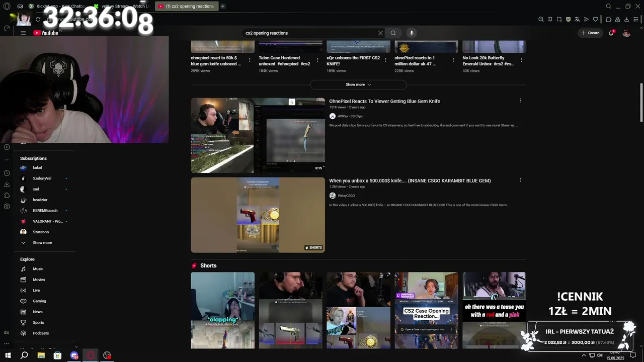Open WelzyCSGO channel link
The image size is (644, 362).
pos(346,196)
